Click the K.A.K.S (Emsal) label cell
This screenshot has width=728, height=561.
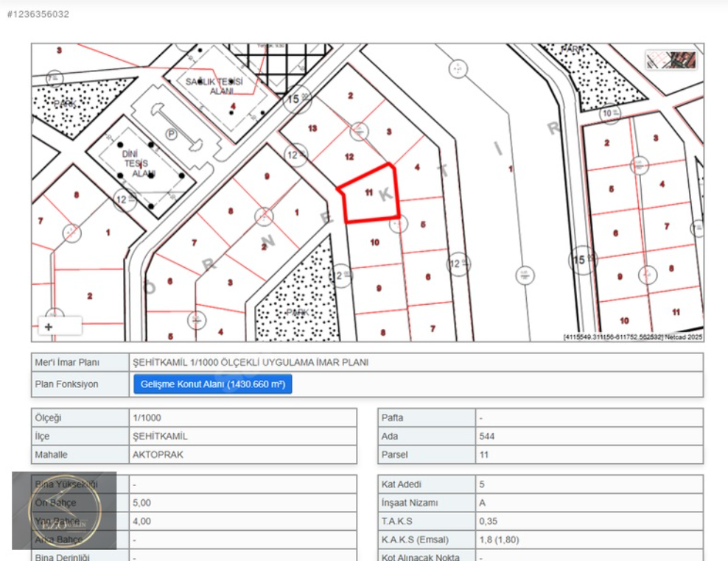point(427,540)
